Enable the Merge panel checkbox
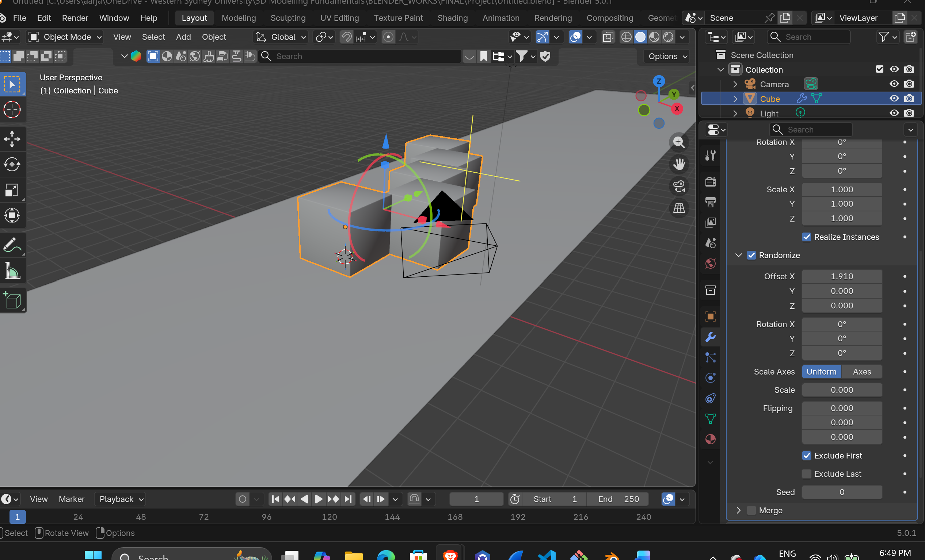 coord(751,510)
